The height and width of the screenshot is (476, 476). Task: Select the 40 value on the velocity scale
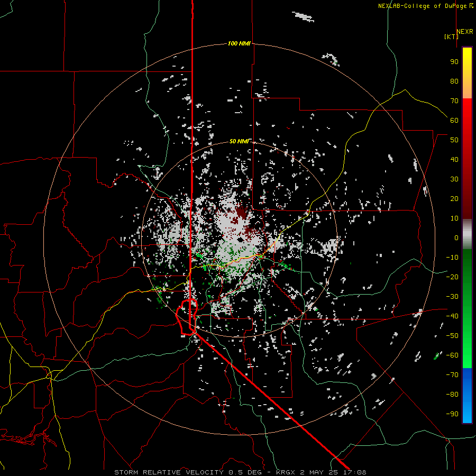(x=454, y=159)
